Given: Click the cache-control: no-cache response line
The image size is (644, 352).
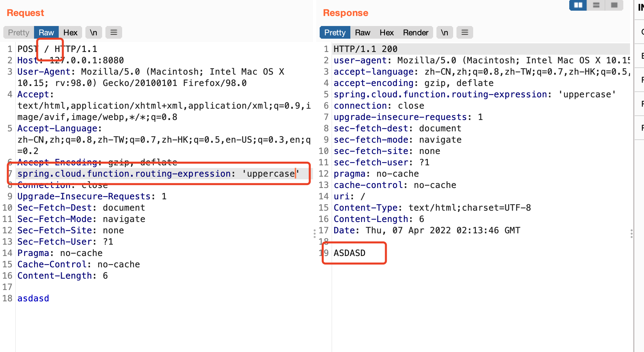Looking at the screenshot, I should click(x=395, y=185).
